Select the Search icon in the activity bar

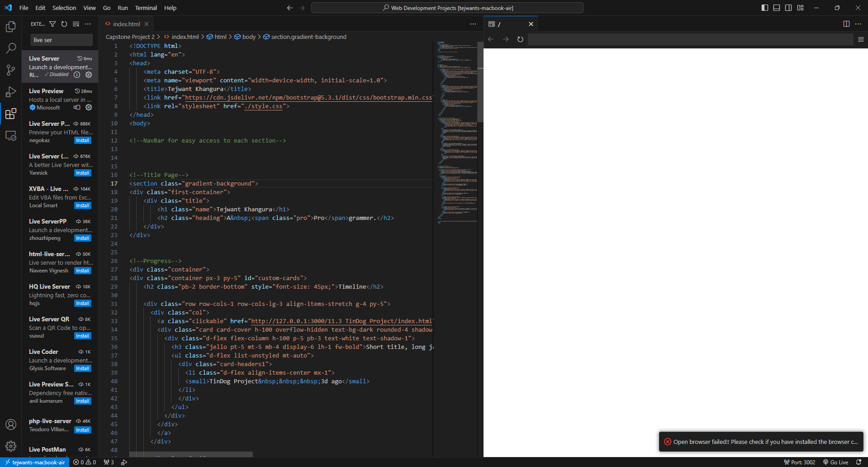click(x=11, y=48)
